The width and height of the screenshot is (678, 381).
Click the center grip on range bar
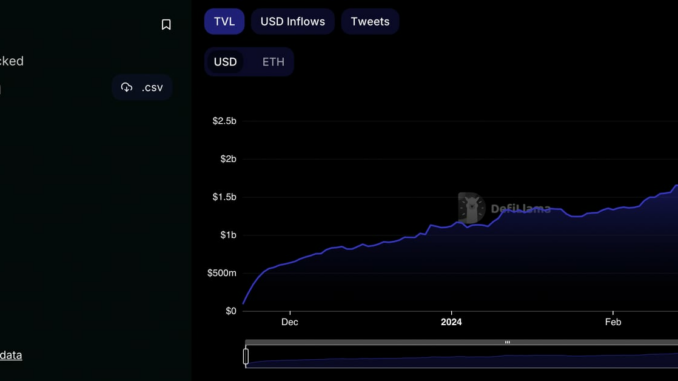[507, 342]
